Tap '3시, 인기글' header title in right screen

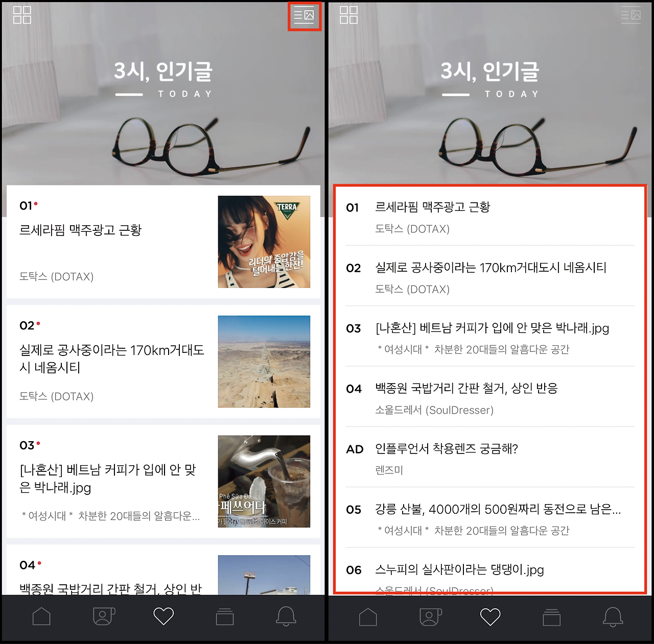pyautogui.click(x=490, y=71)
